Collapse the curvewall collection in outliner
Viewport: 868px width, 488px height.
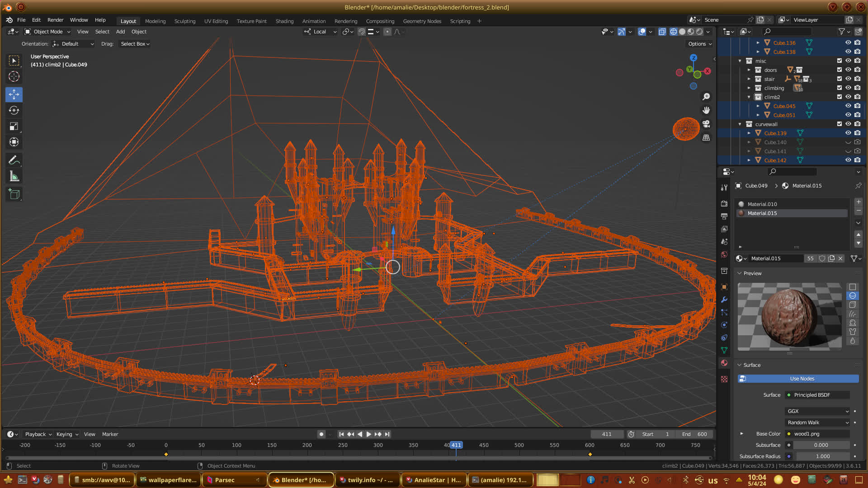[740, 124]
